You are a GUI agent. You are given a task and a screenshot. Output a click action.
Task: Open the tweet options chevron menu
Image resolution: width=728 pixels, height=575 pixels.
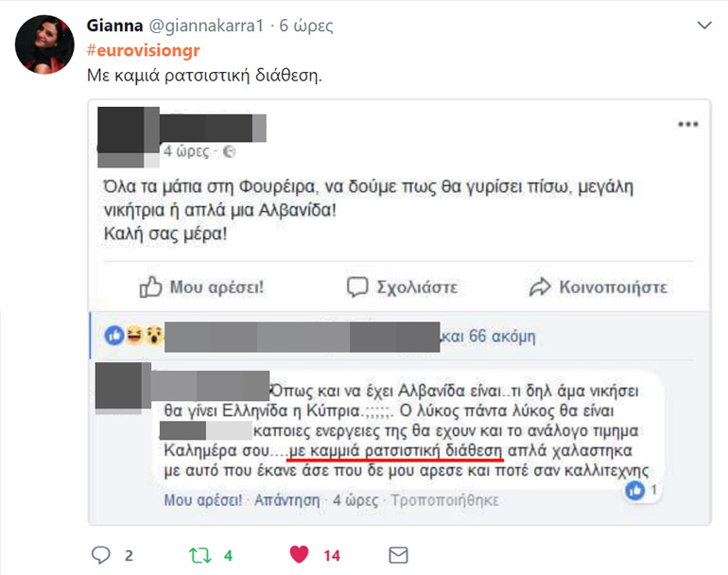tap(704, 26)
